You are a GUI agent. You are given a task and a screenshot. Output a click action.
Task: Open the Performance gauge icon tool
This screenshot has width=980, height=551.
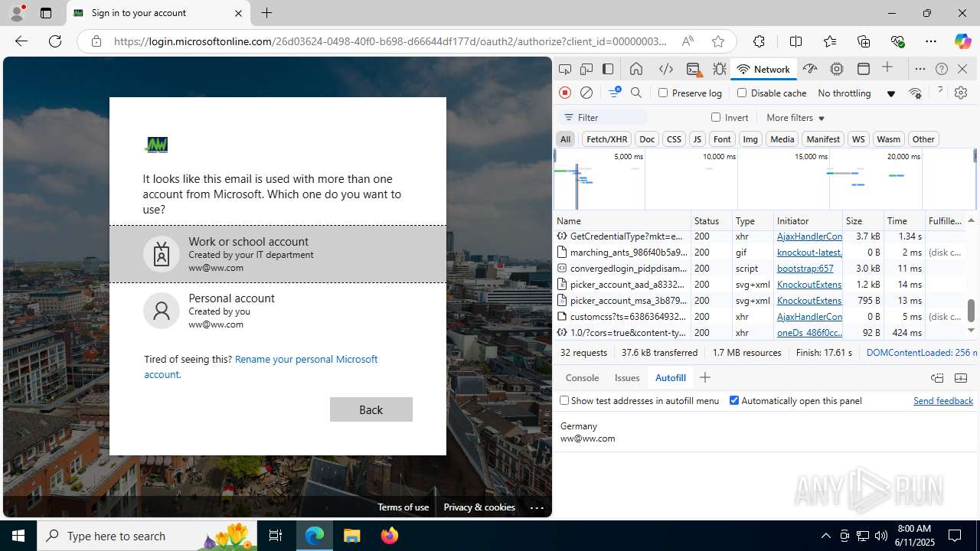point(810,69)
